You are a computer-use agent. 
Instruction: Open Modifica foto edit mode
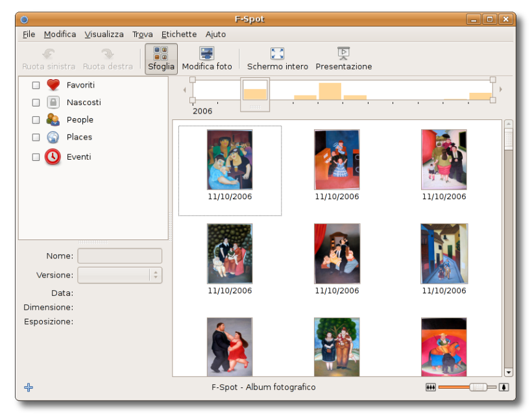(x=207, y=54)
